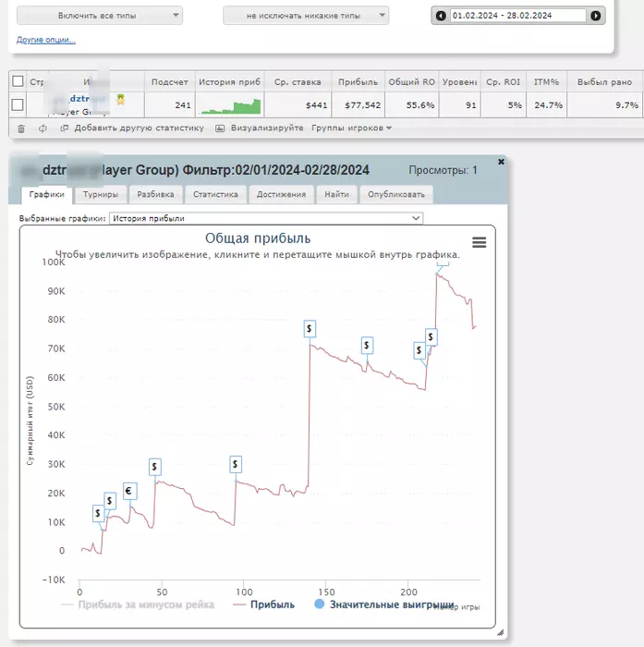Click the dollar marker near game 50
Image resolution: width=644 pixels, height=647 pixels.
[x=154, y=467]
